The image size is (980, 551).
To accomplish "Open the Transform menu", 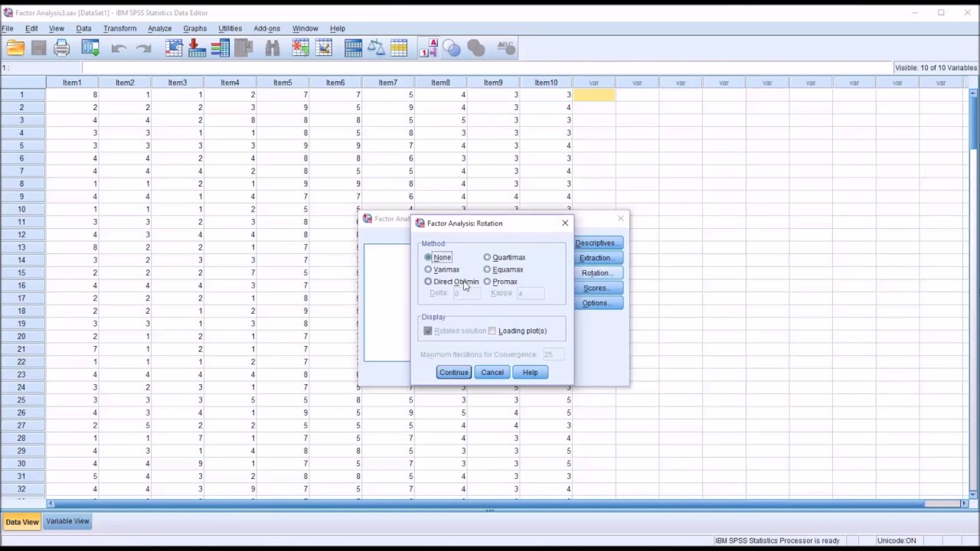I will tap(119, 28).
